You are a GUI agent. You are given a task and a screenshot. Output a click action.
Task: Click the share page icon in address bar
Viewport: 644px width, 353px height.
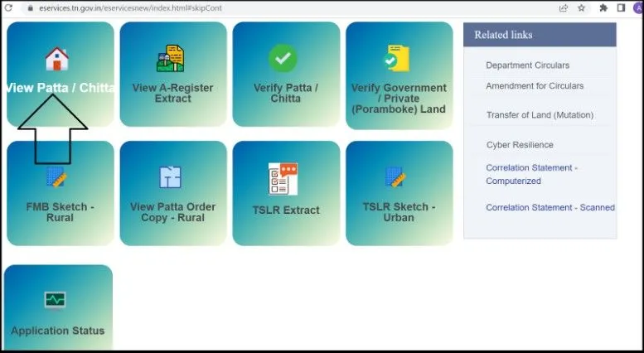tap(564, 7)
